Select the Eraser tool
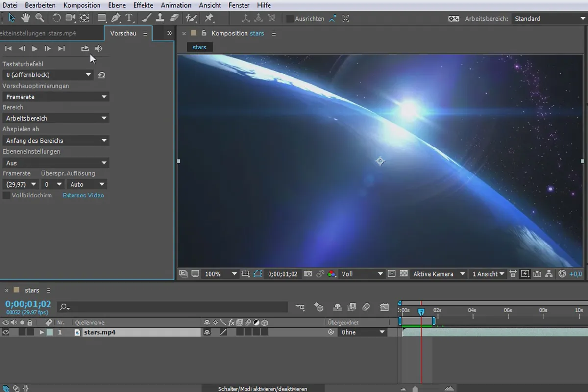Screen dimensions: 588x392 [174, 18]
